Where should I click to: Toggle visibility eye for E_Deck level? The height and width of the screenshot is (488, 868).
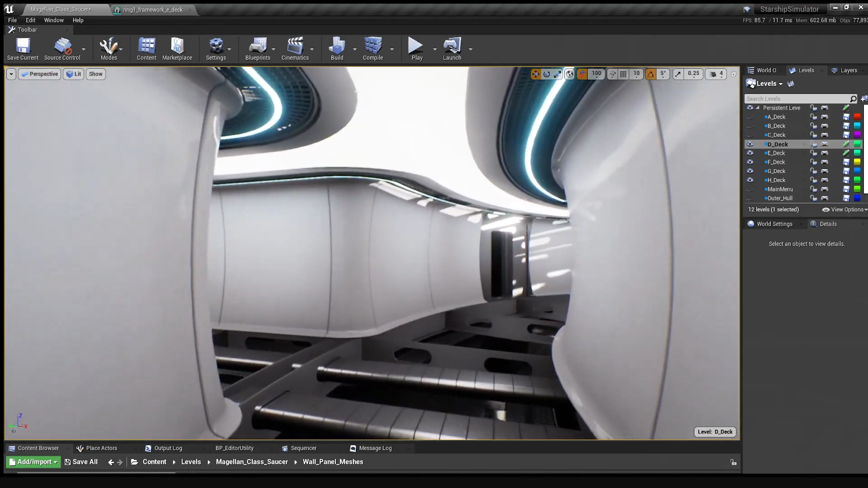pos(750,153)
